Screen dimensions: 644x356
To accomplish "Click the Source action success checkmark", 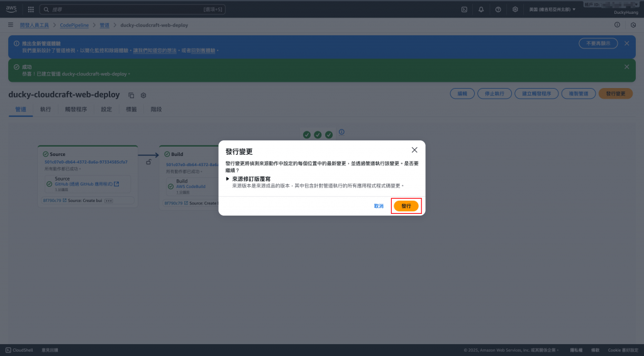I will [x=49, y=184].
